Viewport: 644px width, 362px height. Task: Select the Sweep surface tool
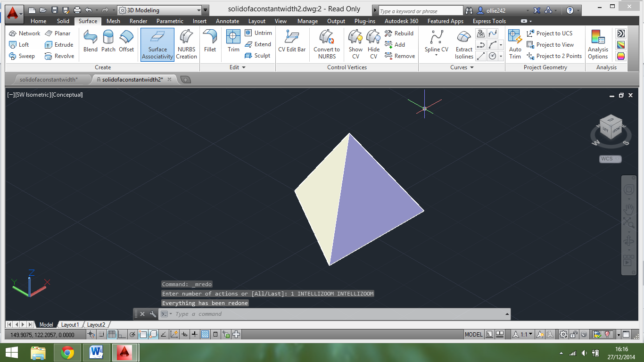22,56
